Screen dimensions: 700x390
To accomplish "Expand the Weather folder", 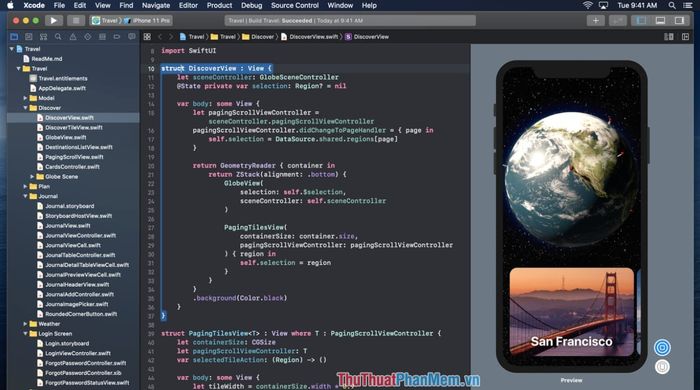I will pos(25,324).
